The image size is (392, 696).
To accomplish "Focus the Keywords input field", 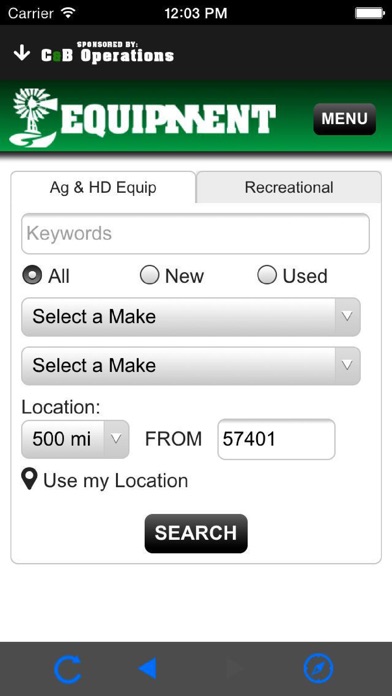I will [x=195, y=233].
